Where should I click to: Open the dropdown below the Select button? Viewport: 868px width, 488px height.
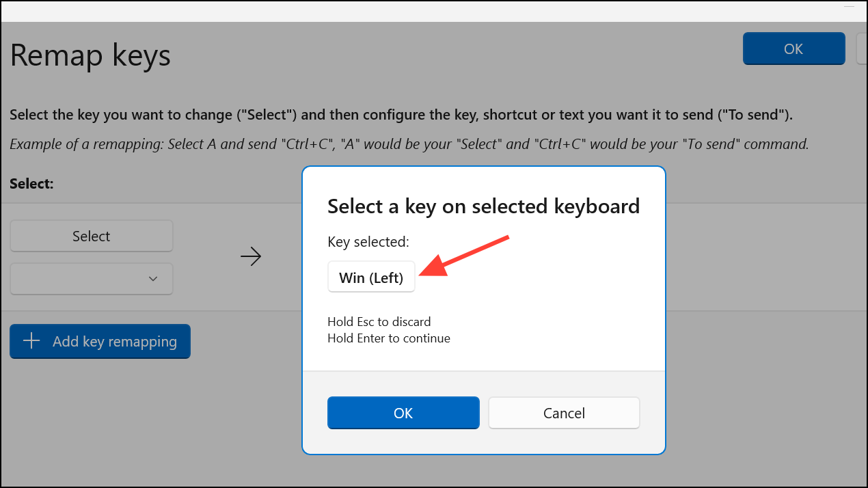coord(91,279)
